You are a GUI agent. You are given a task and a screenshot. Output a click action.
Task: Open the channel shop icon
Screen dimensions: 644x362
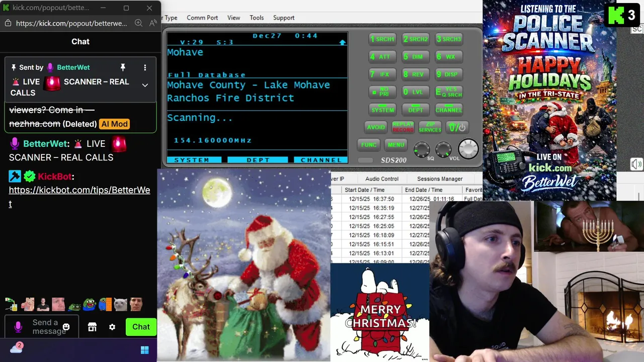[x=92, y=327]
